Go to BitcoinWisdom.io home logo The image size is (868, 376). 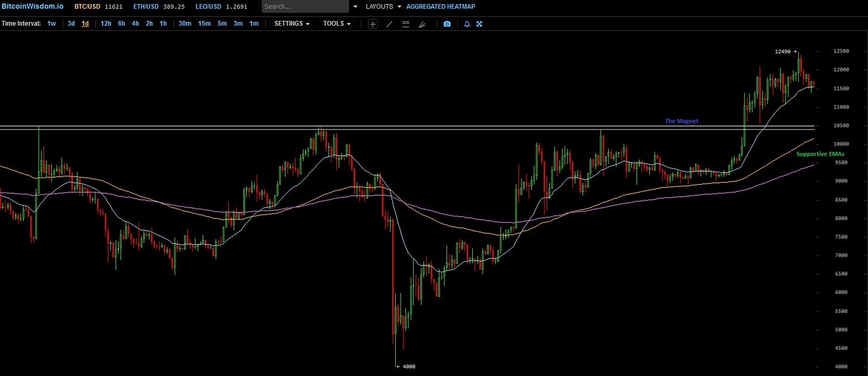[32, 7]
